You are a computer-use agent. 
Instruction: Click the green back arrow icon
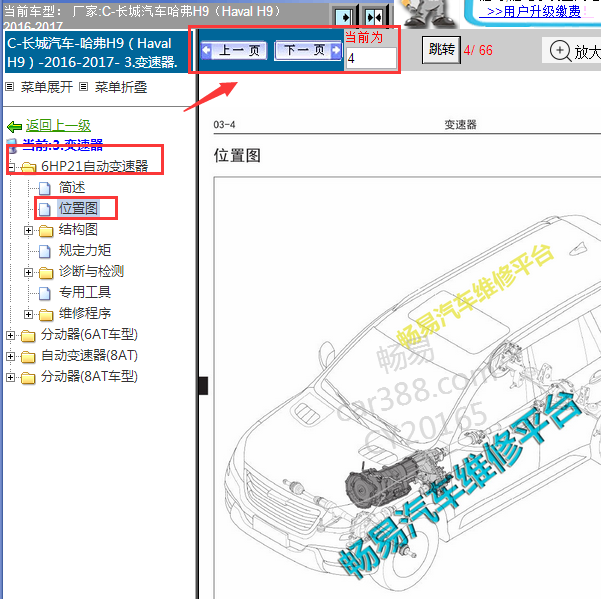click(x=15, y=126)
